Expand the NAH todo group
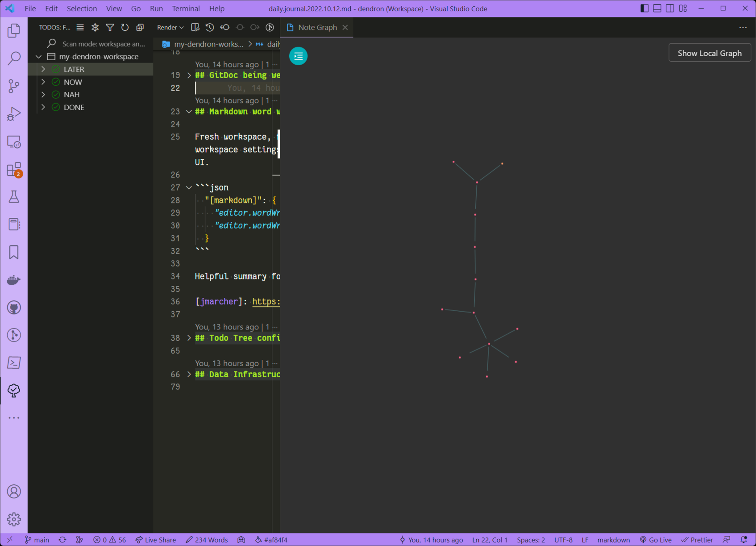The width and height of the screenshot is (756, 546). [43, 94]
